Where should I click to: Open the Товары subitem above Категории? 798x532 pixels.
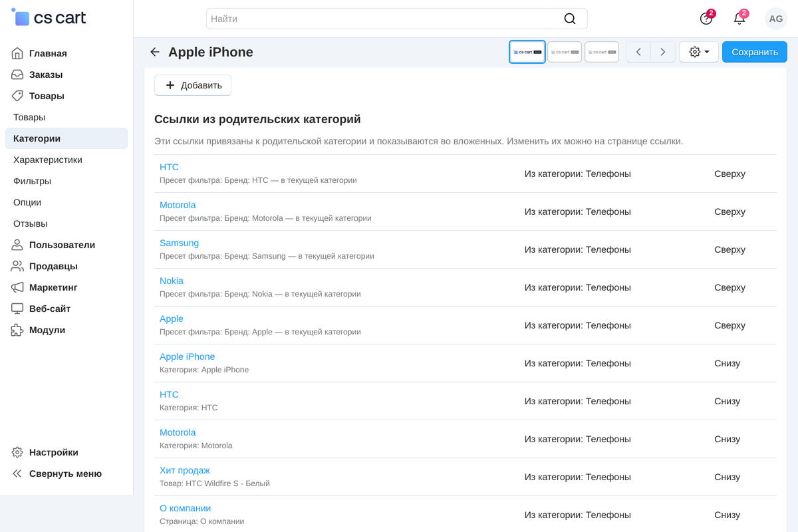click(29, 117)
